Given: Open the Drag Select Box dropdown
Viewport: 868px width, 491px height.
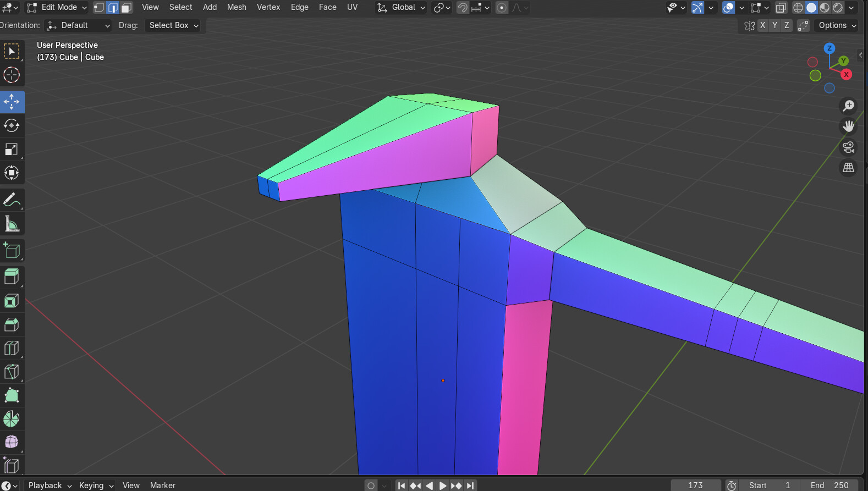Looking at the screenshot, I should [x=173, y=25].
